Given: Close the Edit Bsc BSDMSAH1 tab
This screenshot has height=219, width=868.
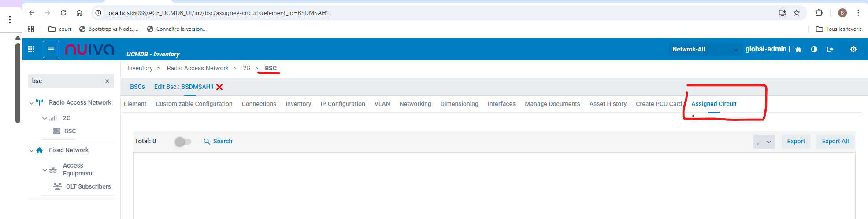Looking at the screenshot, I should (x=219, y=87).
